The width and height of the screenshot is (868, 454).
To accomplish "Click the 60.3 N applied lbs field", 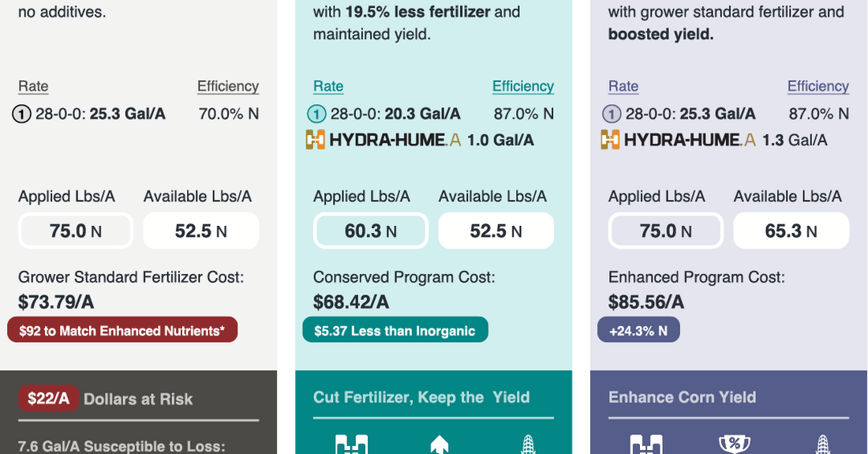I will pos(371,231).
